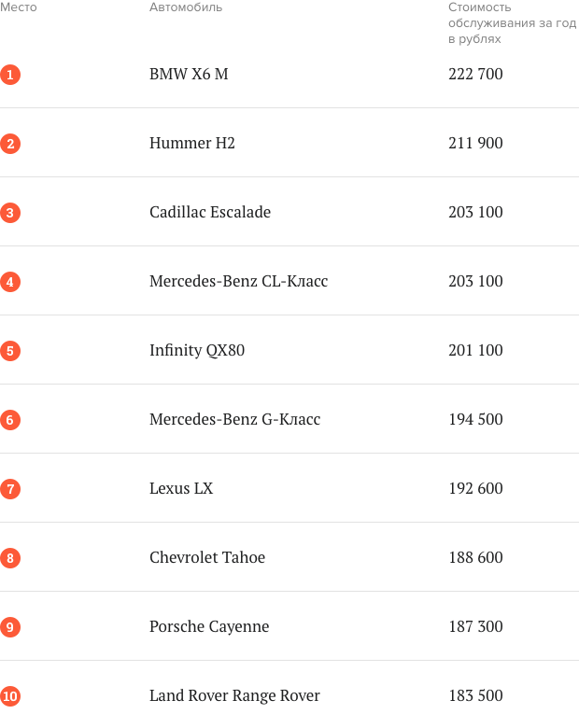Click the Lexus LX car name
The height and width of the screenshot is (728, 579).
(x=181, y=488)
